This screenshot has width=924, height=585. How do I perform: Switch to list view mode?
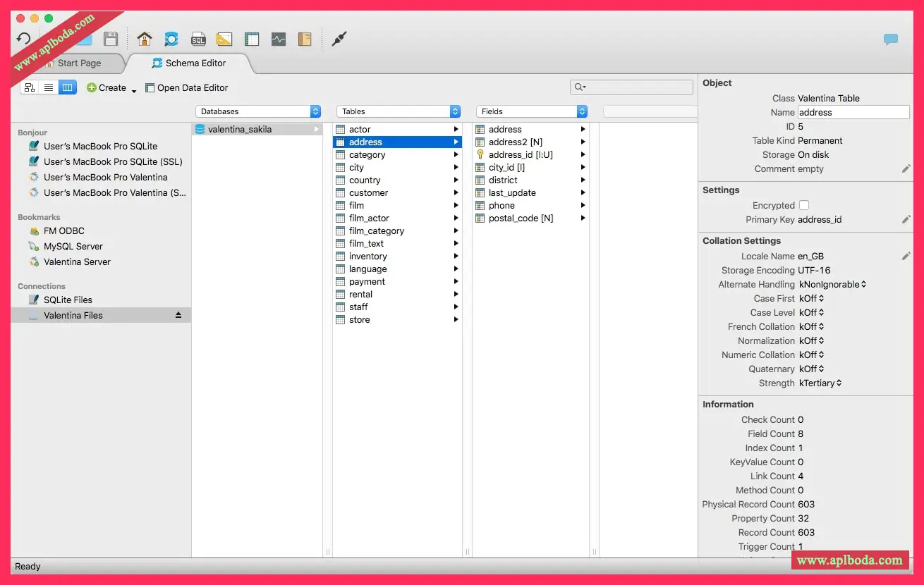coord(49,87)
